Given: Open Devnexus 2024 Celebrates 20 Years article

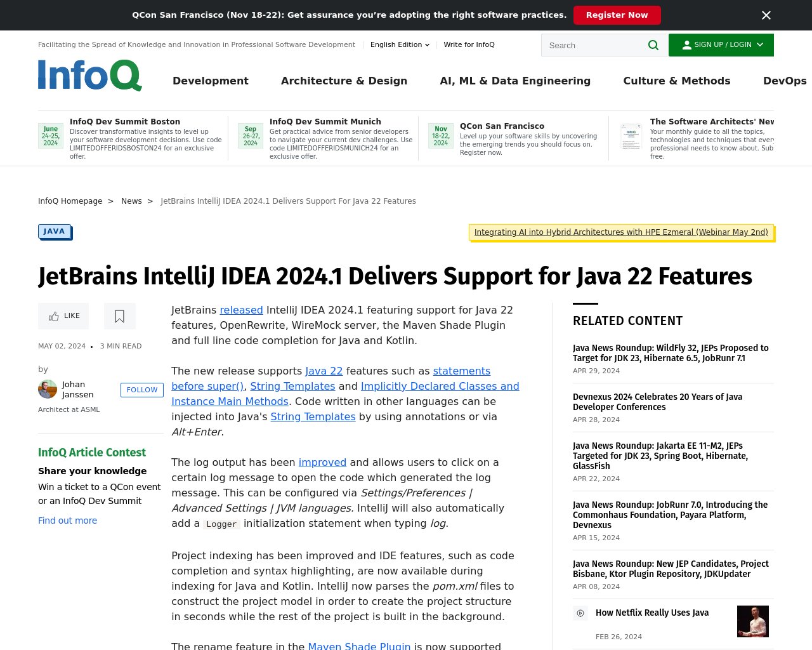Looking at the screenshot, I should [x=657, y=402].
